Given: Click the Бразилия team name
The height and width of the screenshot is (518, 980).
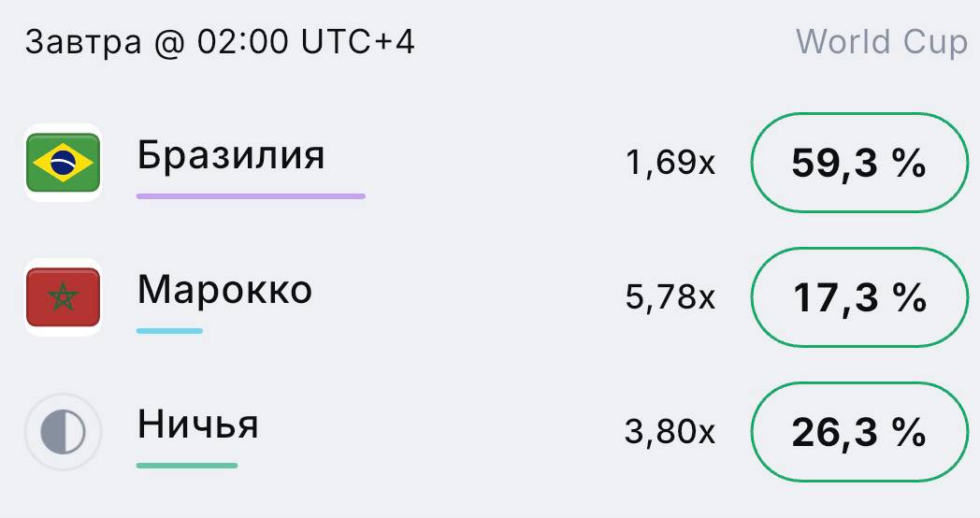Looking at the screenshot, I should click(x=231, y=154).
